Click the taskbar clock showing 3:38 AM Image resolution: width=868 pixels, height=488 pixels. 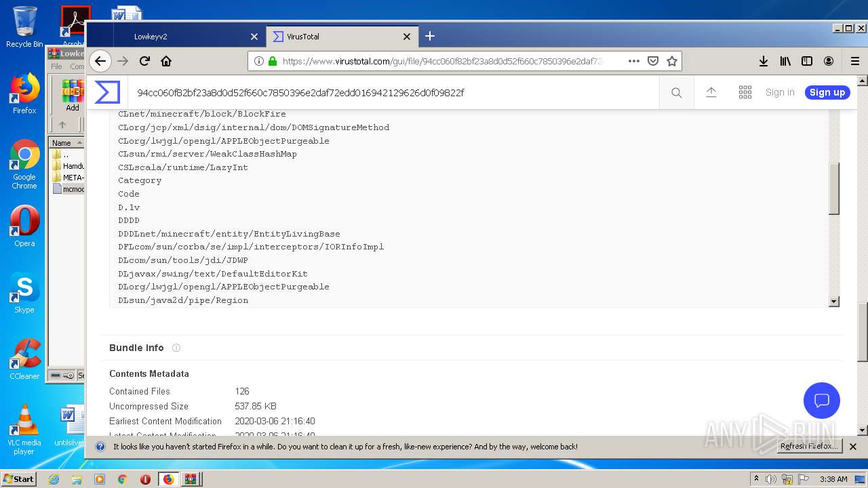tap(833, 479)
